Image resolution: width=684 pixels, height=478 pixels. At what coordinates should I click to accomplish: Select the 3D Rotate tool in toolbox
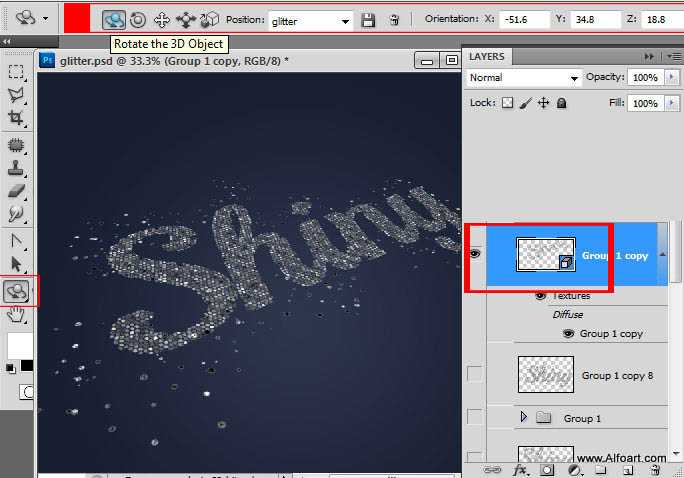(16, 291)
